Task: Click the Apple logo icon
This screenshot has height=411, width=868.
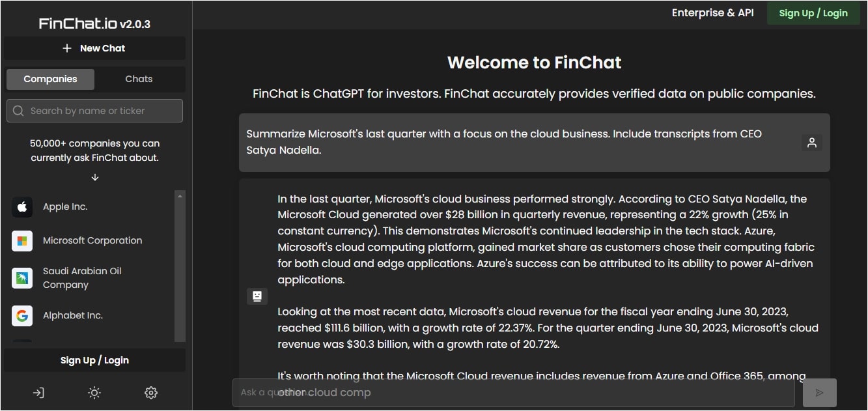Action: coord(22,207)
